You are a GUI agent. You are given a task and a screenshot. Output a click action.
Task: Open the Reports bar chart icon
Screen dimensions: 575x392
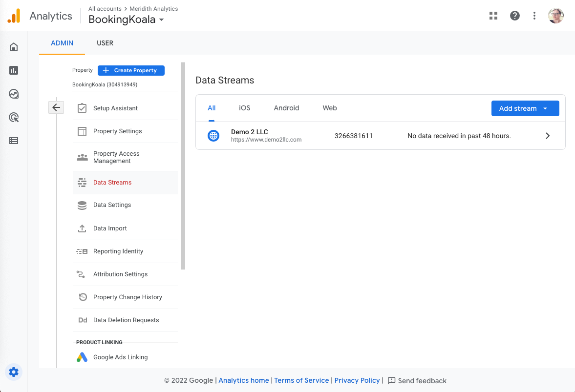14,70
